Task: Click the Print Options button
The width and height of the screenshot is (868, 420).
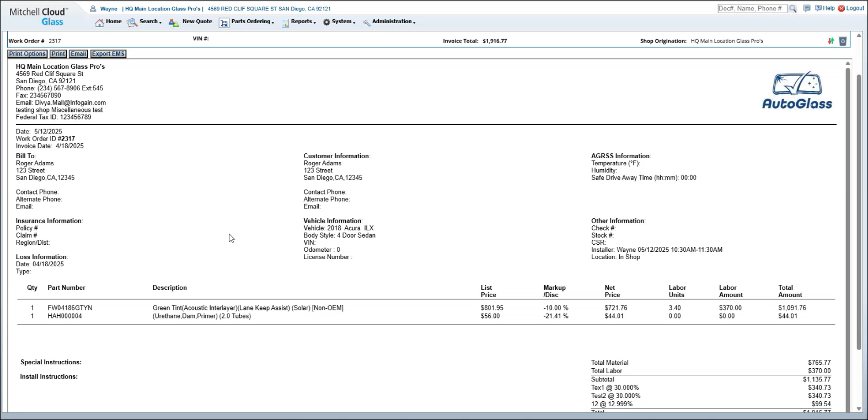Action: [28, 54]
